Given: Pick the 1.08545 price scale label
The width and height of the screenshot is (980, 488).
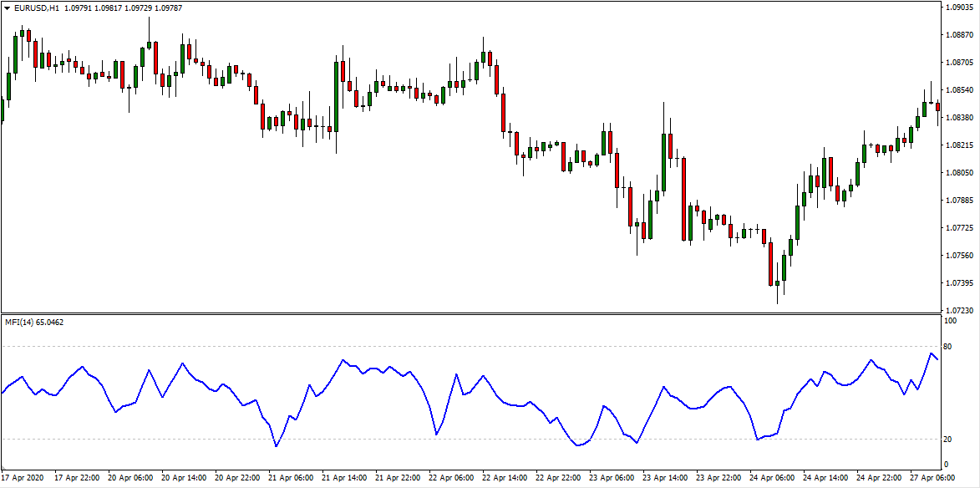Looking at the screenshot, I should [958, 90].
